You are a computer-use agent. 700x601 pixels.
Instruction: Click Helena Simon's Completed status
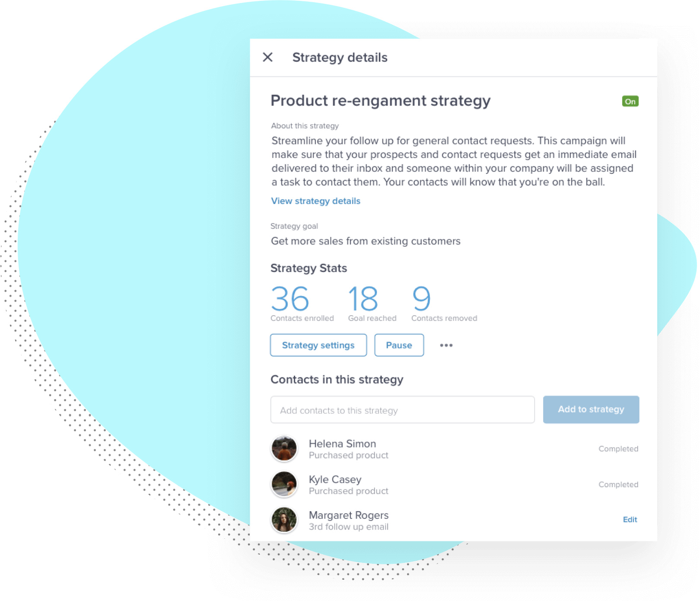click(618, 449)
